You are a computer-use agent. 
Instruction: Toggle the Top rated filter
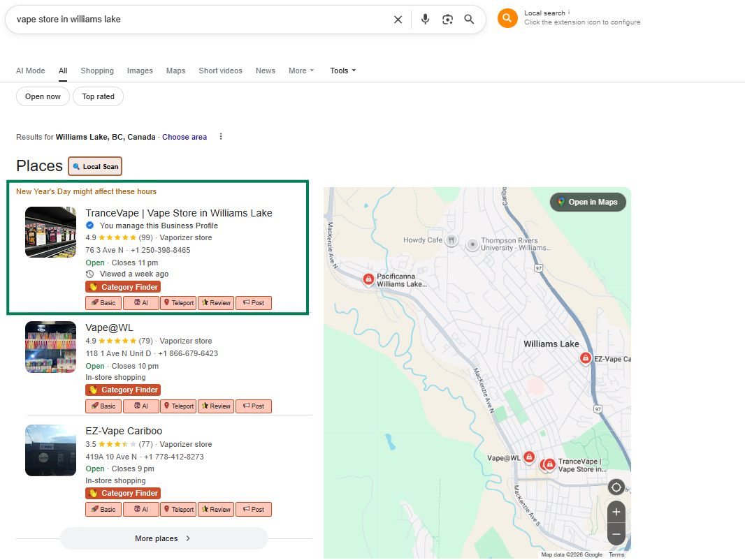98,96
